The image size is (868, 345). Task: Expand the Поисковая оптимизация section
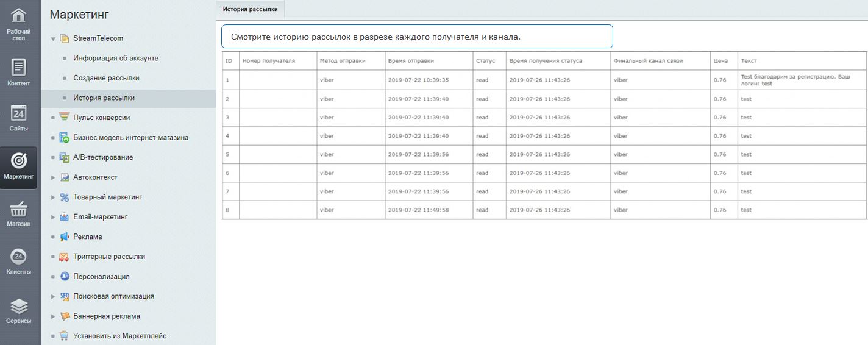tap(53, 297)
